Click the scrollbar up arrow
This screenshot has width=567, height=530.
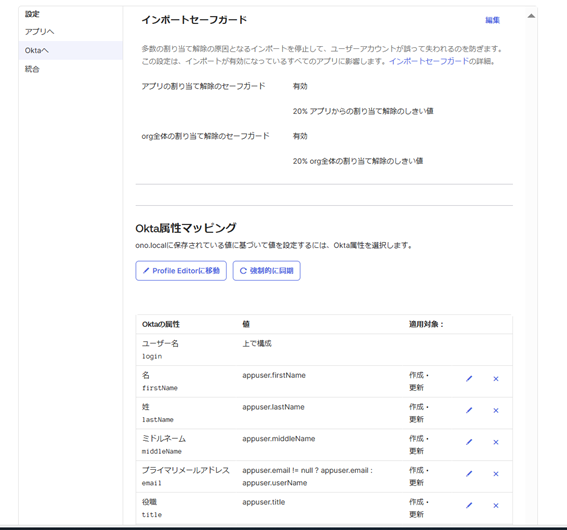pyautogui.click(x=531, y=16)
